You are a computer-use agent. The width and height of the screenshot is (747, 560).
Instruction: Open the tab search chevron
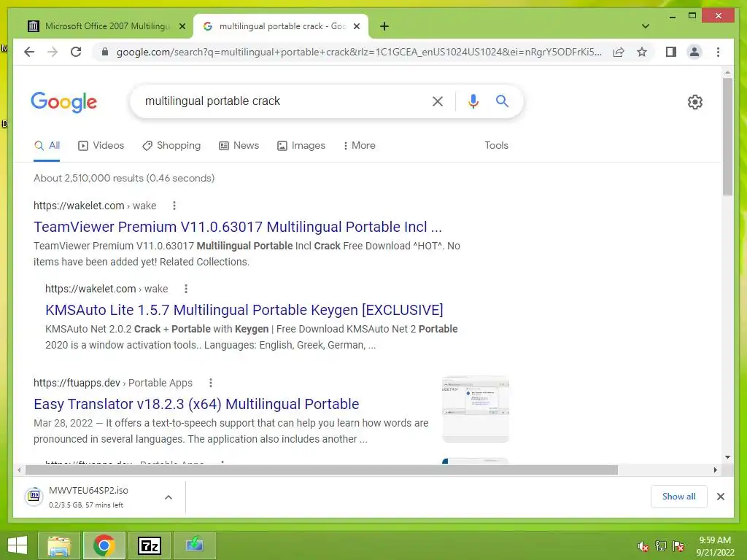pyautogui.click(x=646, y=26)
